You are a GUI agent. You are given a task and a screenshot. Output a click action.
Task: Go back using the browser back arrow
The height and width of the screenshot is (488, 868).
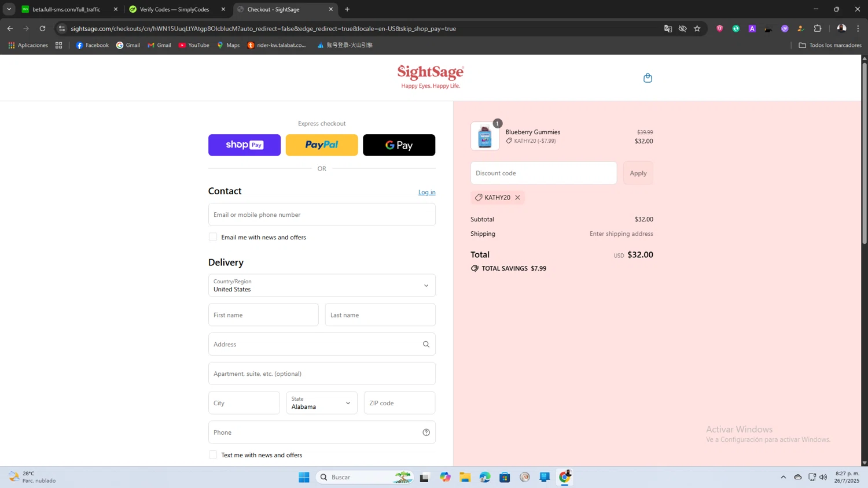(10, 28)
